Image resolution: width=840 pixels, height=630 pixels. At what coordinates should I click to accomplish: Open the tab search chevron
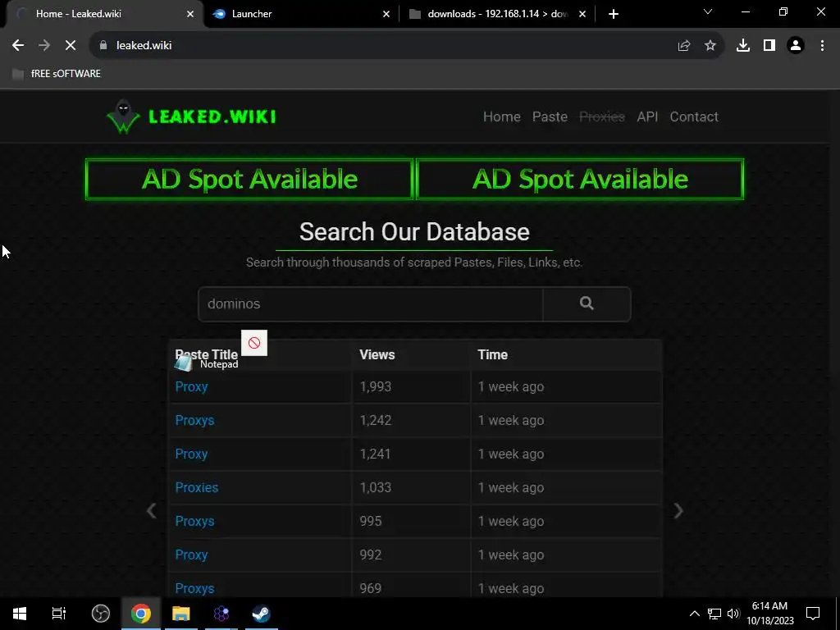tap(708, 11)
